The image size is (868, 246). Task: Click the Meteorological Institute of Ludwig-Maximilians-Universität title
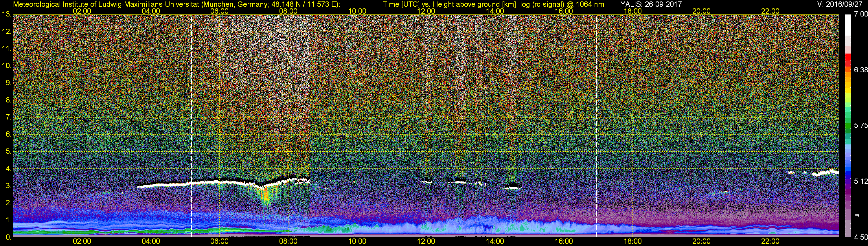(176, 4)
